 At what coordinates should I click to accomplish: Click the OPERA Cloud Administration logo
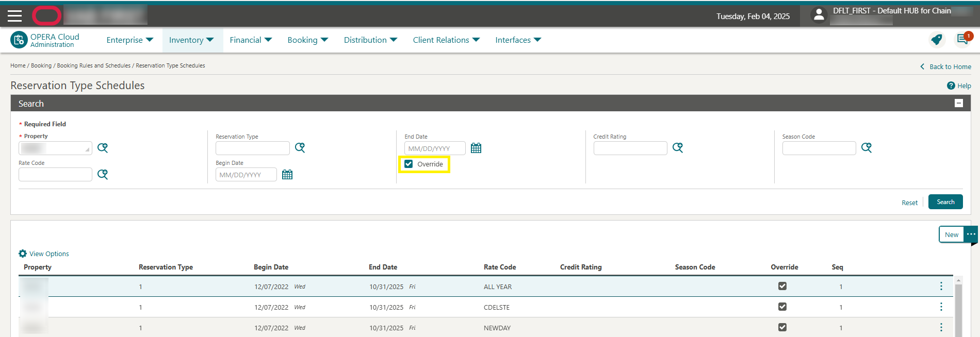tap(45, 40)
